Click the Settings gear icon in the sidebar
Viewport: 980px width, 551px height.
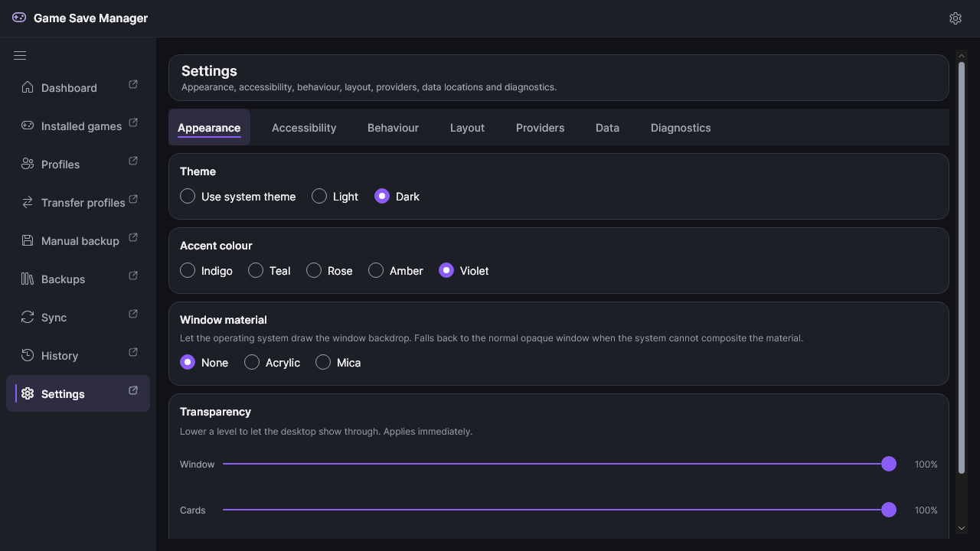[28, 393]
